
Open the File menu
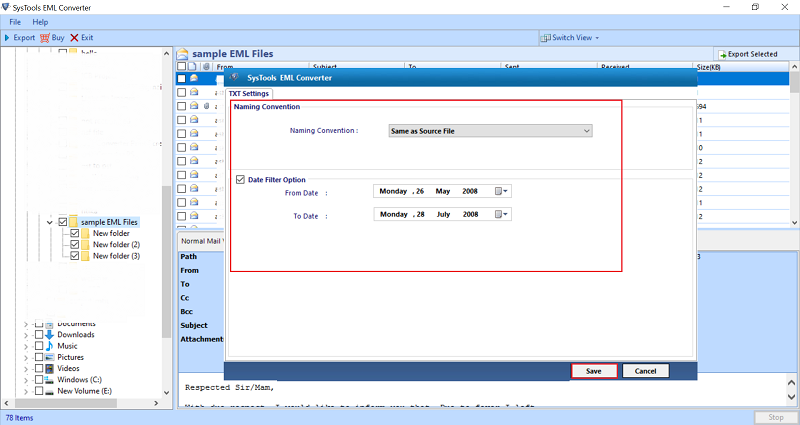15,22
